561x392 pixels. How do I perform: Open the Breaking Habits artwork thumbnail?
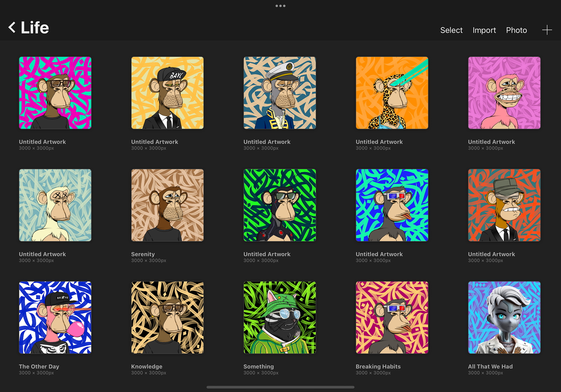[392, 317]
